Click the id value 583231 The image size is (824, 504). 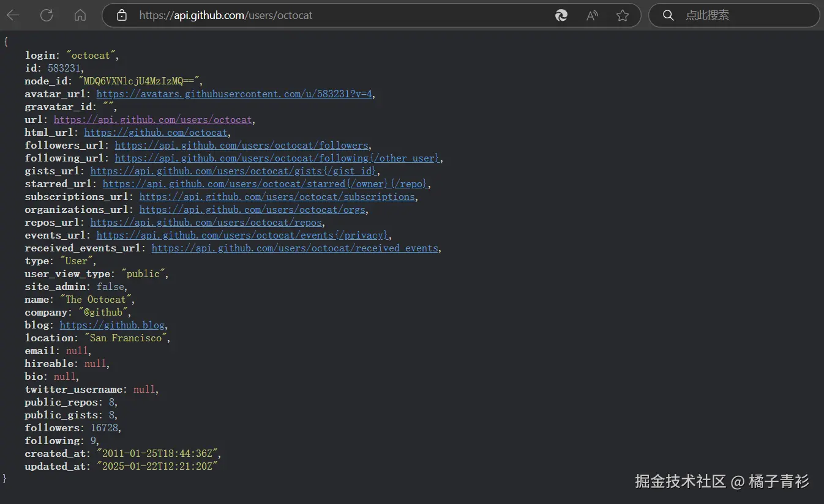(x=64, y=69)
